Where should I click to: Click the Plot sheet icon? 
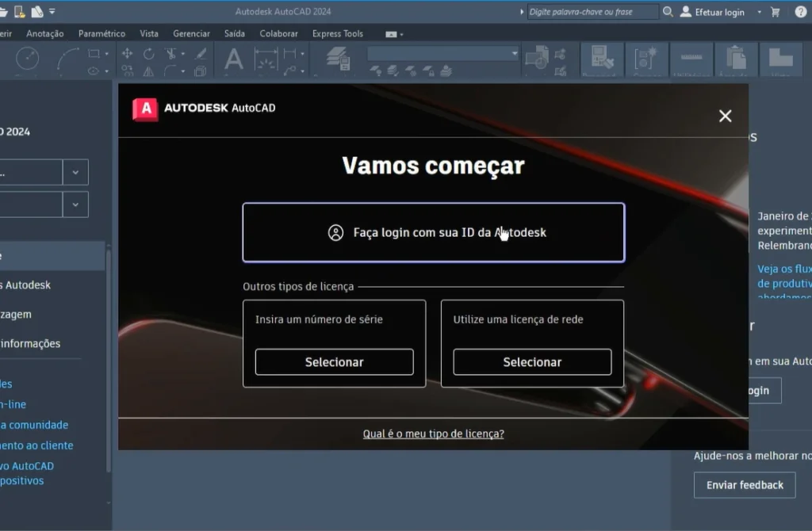(37, 11)
